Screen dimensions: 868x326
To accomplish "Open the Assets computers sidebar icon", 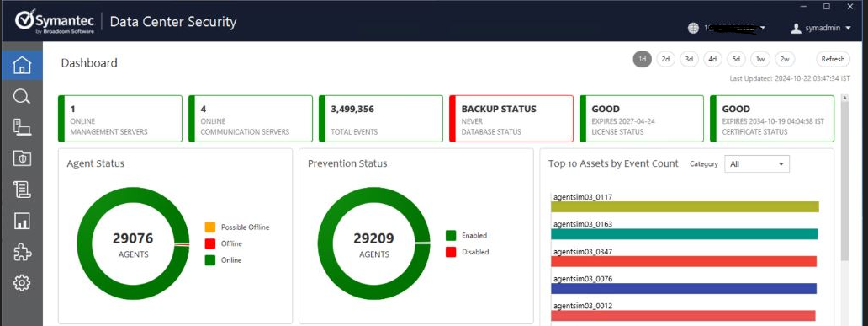I will [22, 127].
